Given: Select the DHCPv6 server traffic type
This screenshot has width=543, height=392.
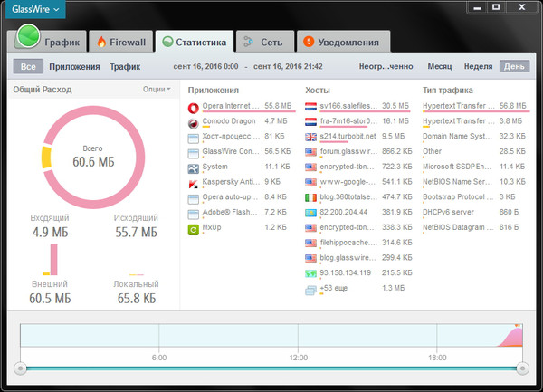Looking at the screenshot, I should 475,212.
